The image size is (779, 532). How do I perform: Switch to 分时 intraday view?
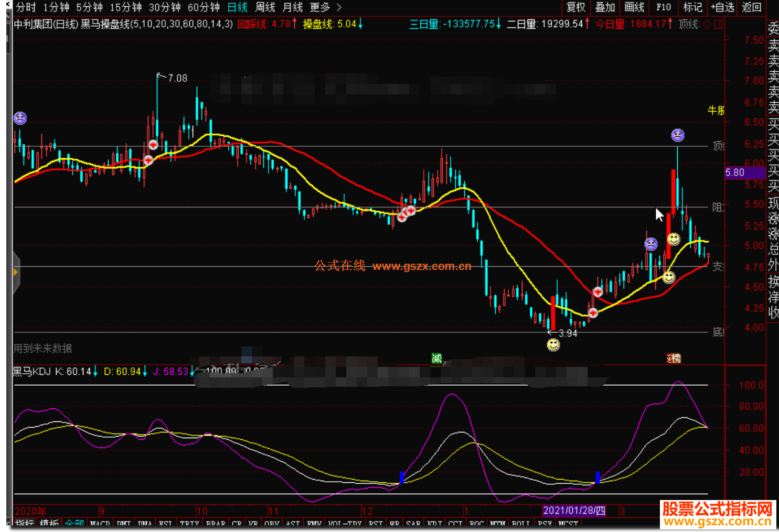coord(26,7)
